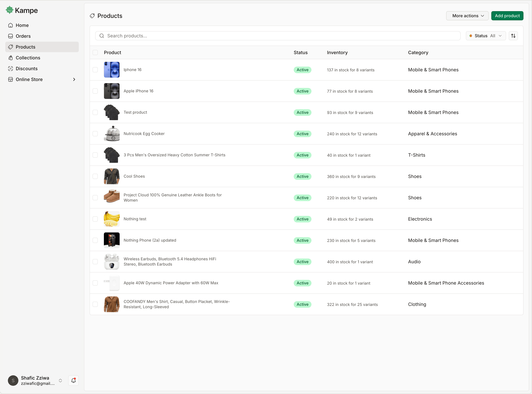Open the Cool Shoes product entry
Screen dimensions: 532x394
pos(134,176)
